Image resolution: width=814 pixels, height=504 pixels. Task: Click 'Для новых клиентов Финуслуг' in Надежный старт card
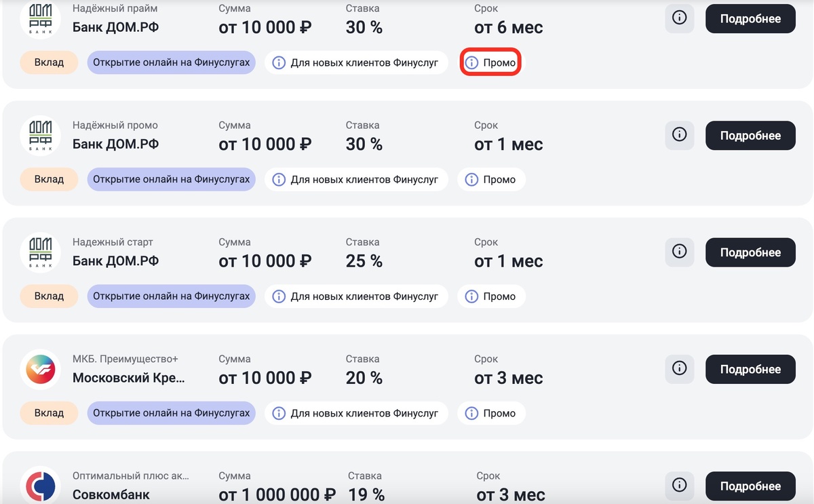pyautogui.click(x=356, y=296)
